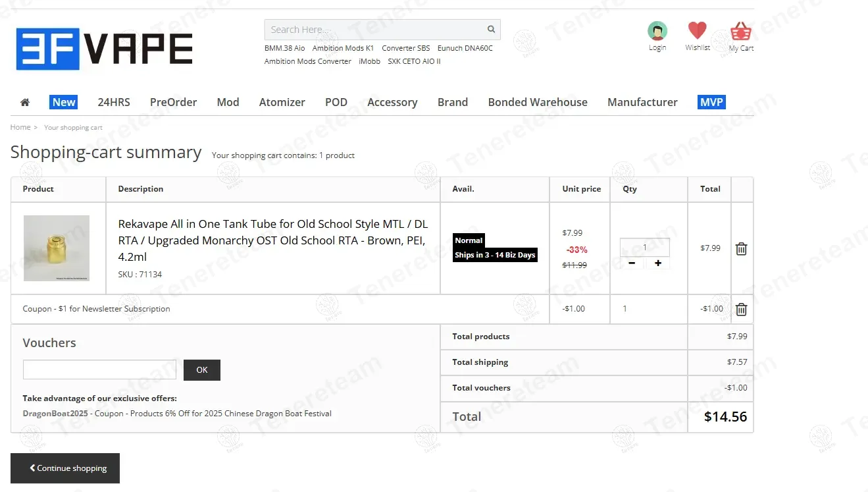Decrease quantity with the minus button

point(632,263)
